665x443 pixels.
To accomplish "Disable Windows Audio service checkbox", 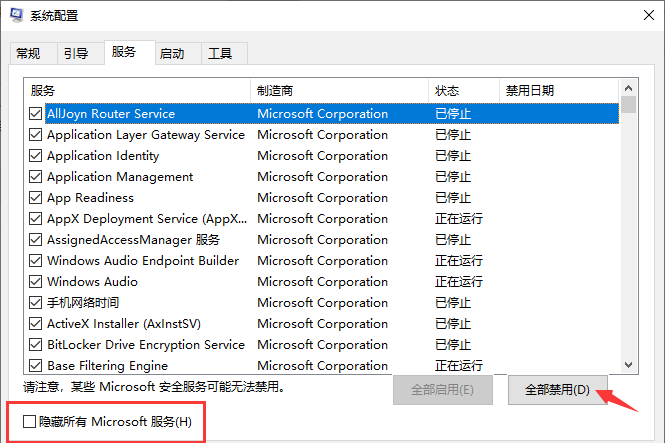I will click(x=36, y=282).
